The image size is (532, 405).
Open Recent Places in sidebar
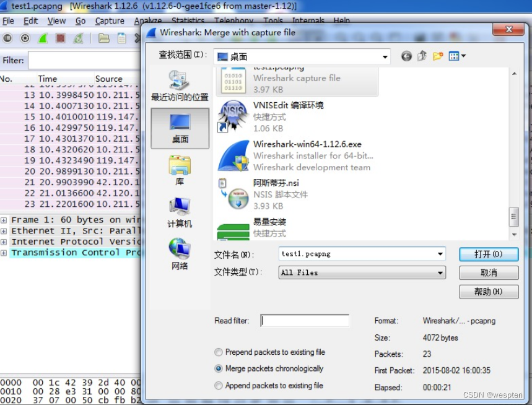click(180, 85)
